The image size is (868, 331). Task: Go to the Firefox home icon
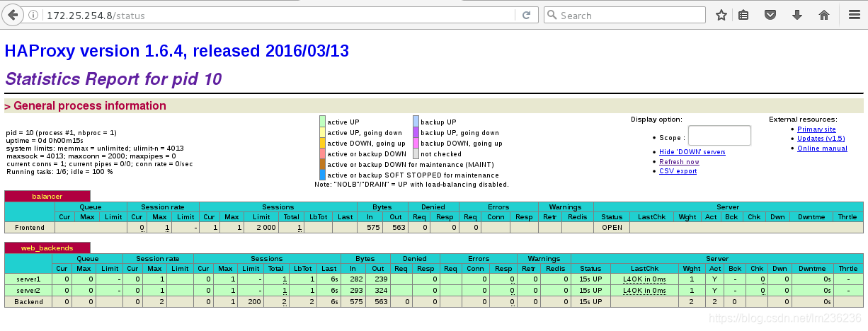[x=824, y=15]
